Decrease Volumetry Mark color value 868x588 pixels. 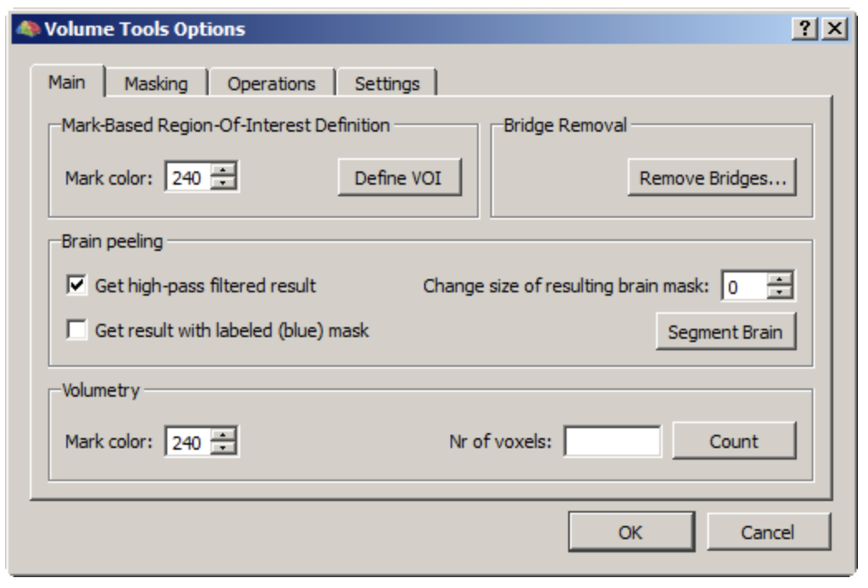(x=224, y=449)
